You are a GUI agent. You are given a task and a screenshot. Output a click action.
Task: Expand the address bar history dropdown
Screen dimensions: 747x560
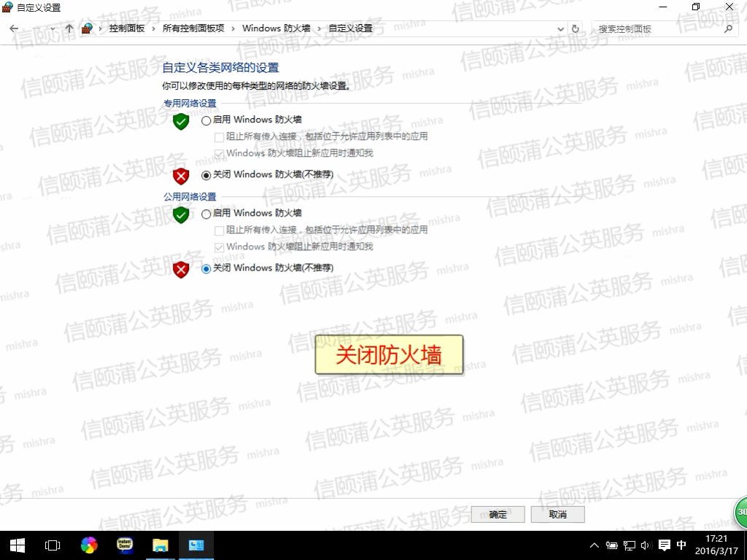point(560,28)
